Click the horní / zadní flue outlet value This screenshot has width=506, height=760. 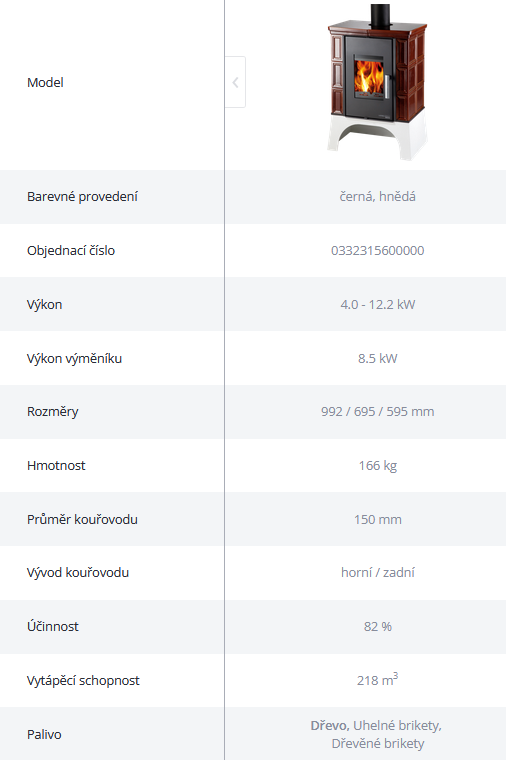(378, 572)
